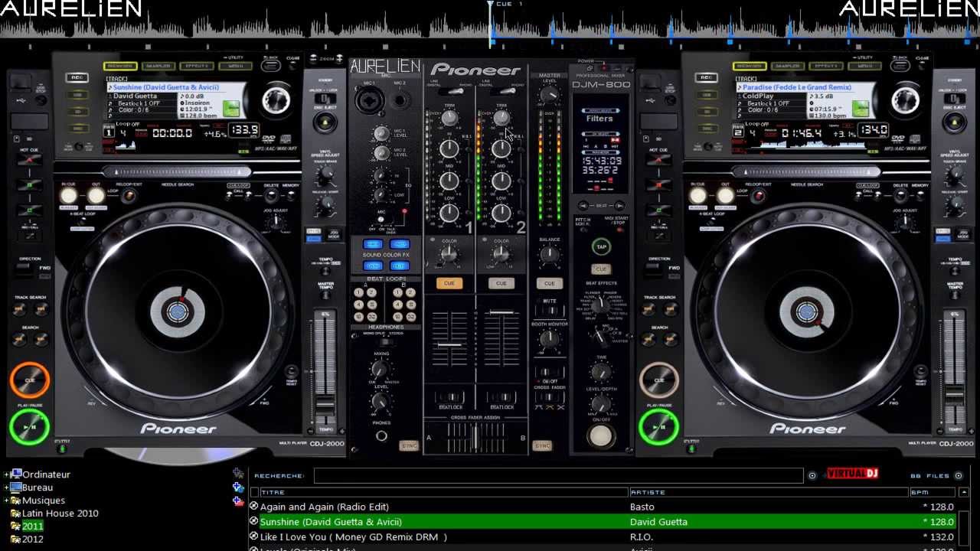Click the left deck green hot cue C button
Image resolution: width=980 pixels, height=551 pixels.
(30, 210)
